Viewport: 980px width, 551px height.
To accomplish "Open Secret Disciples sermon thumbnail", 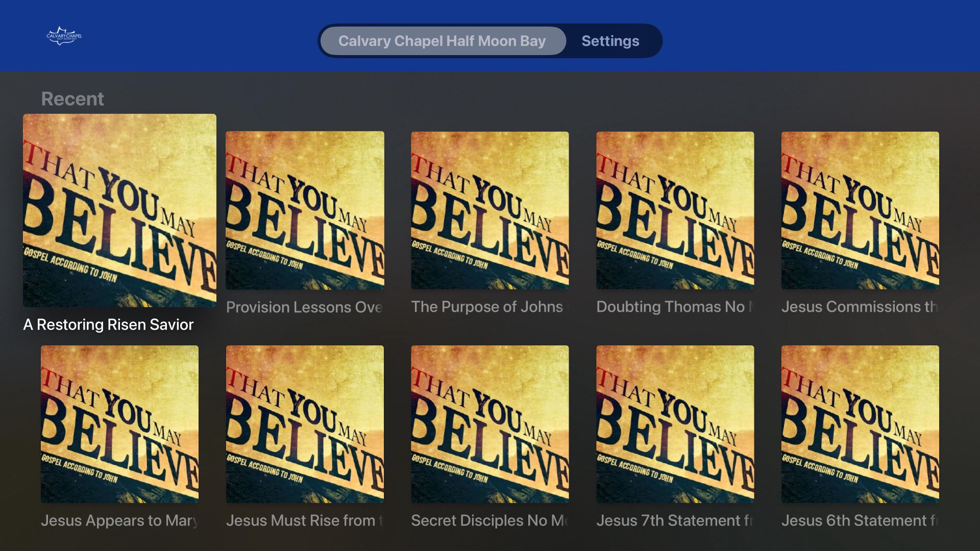I will click(490, 424).
